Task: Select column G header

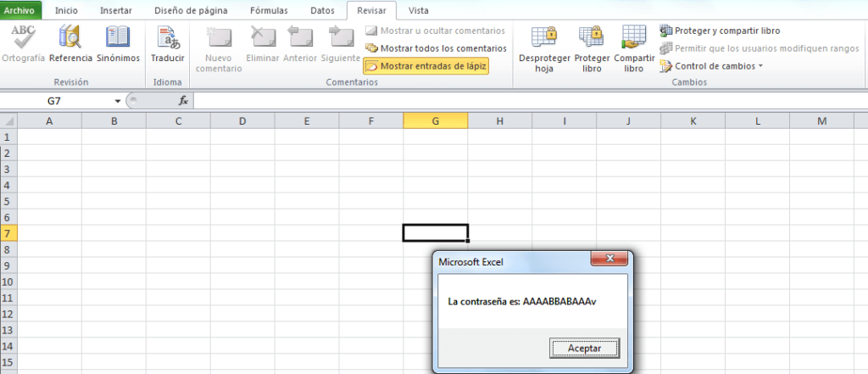Action: coord(436,120)
